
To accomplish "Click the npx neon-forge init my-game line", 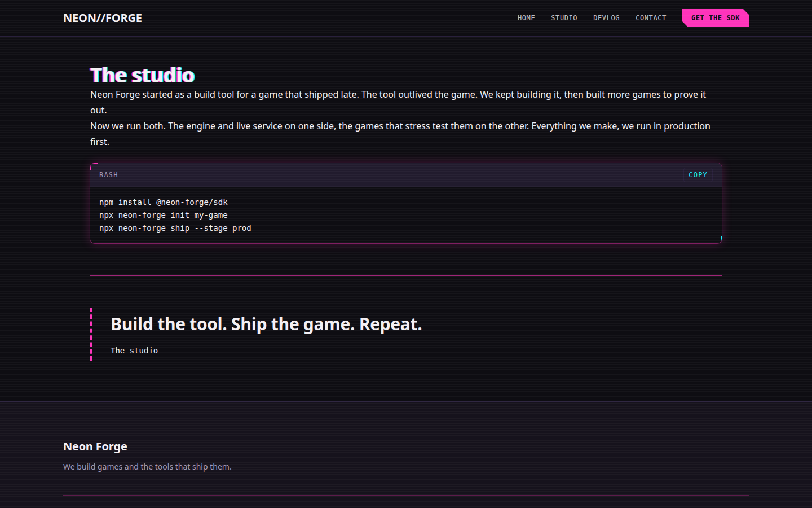I will 164,215.
